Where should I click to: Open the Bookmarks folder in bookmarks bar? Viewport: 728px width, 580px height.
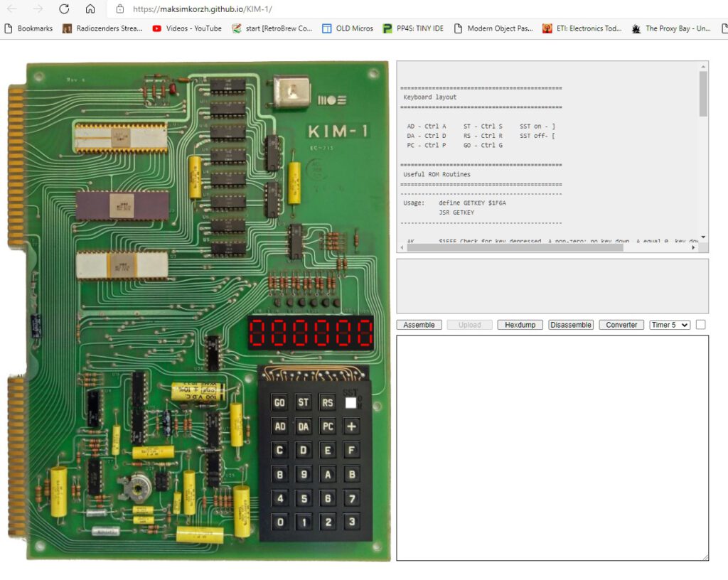tap(28, 28)
